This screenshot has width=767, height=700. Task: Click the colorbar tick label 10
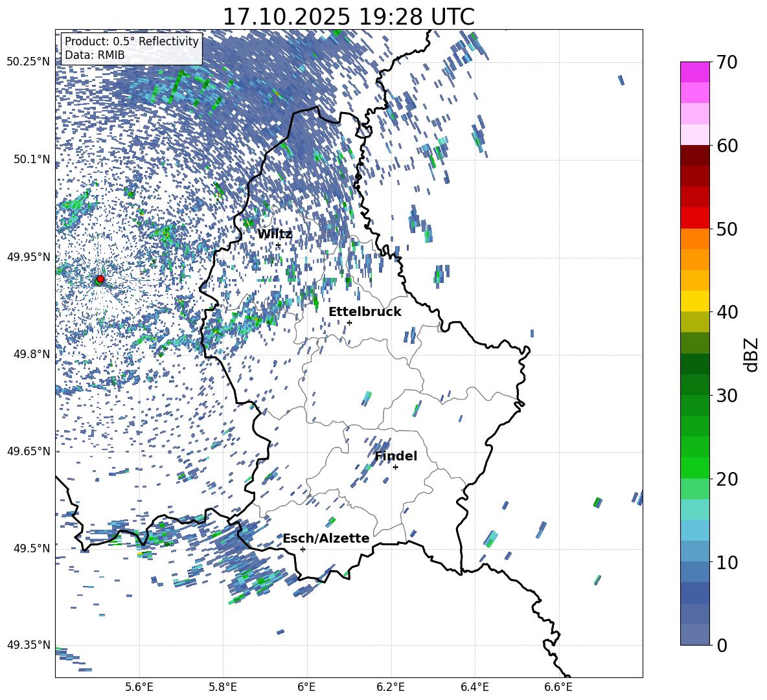click(727, 562)
